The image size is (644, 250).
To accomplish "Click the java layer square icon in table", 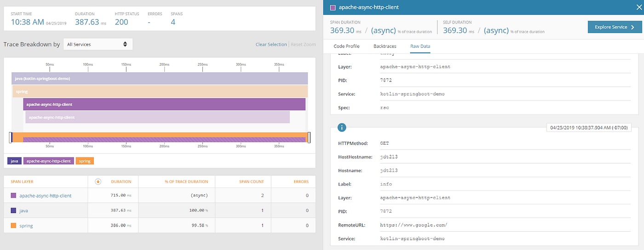I will (13, 210).
